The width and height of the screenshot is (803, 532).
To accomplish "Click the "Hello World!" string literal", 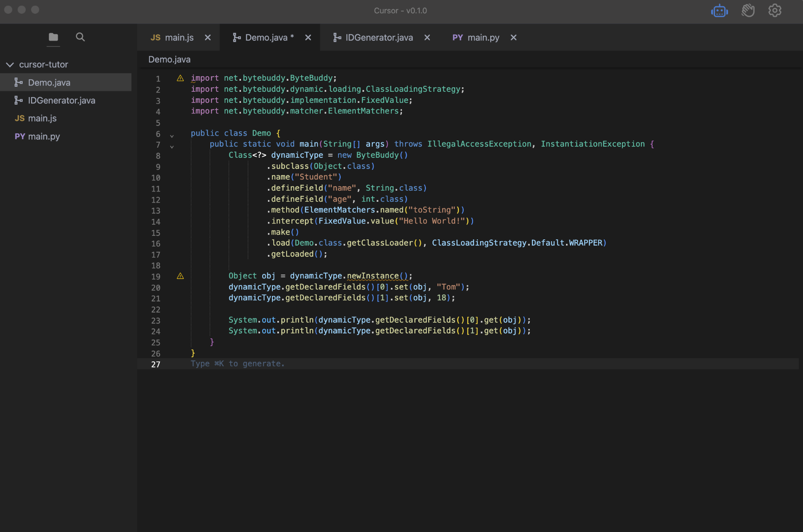I will 432,221.
